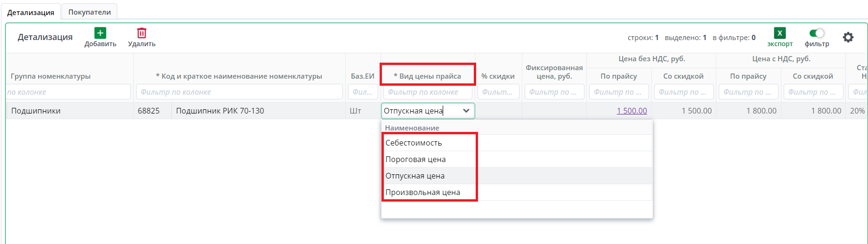Click the Добавить label button
868x244 pixels.
click(x=100, y=44)
